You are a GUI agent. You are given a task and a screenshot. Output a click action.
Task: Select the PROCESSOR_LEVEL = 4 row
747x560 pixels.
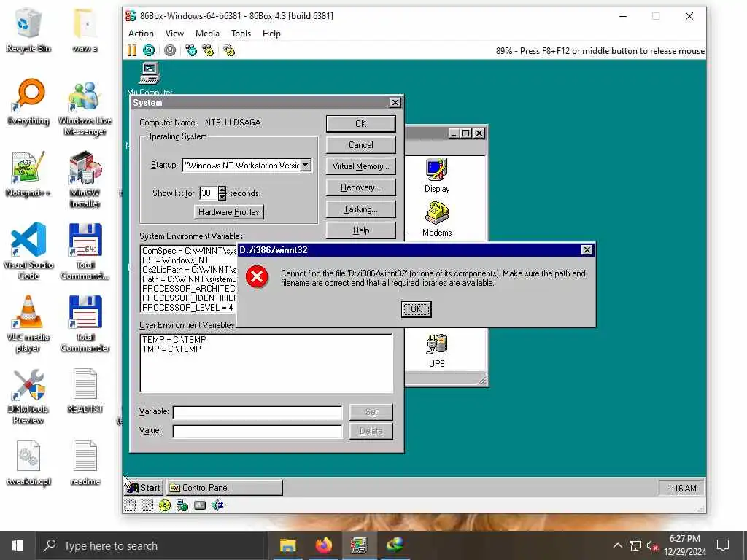(187, 308)
